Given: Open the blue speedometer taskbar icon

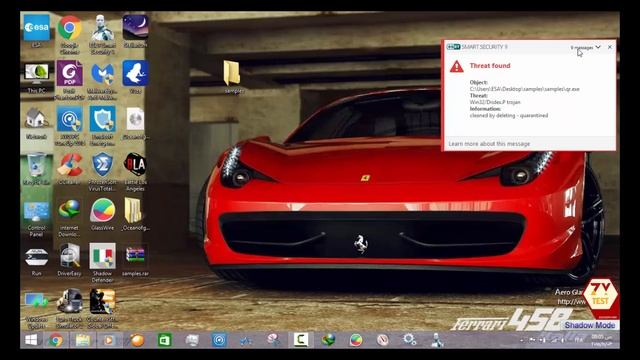Looking at the screenshot, I should (219, 340).
